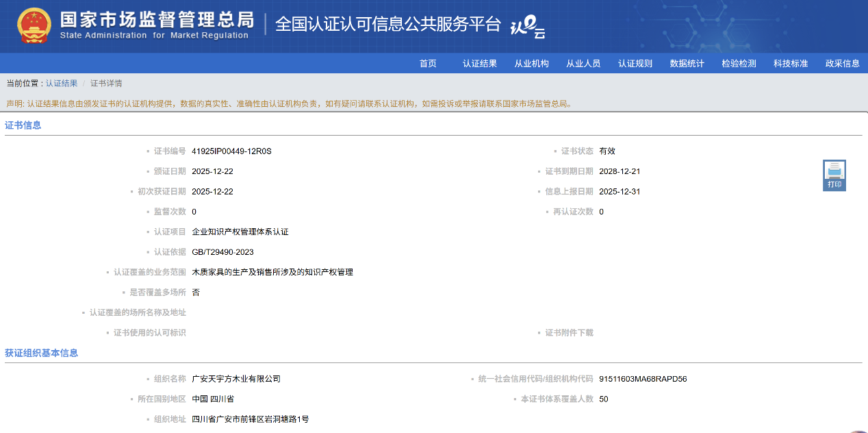
Task: Click the 全国认证认可信息公共服务平台 heading
Action: [x=388, y=24]
